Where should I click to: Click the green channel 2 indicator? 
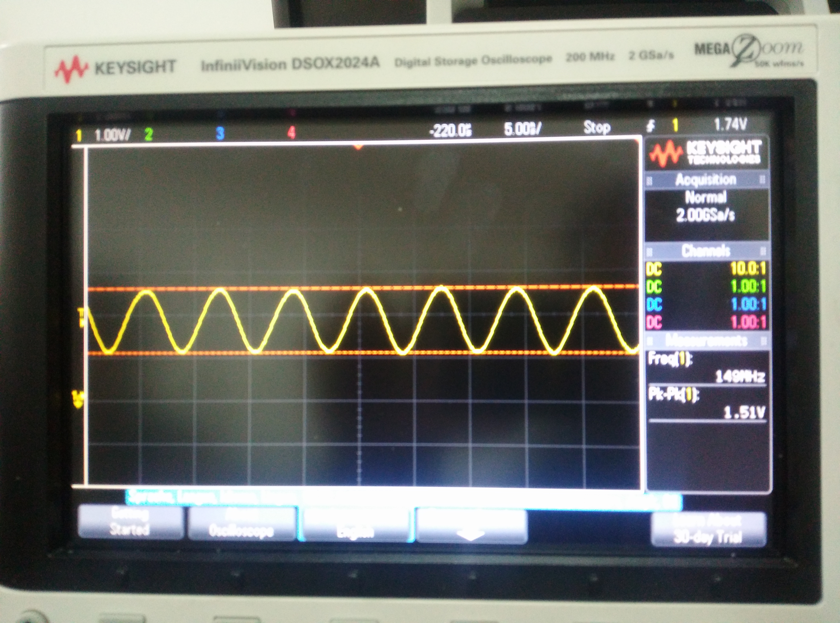click(149, 134)
